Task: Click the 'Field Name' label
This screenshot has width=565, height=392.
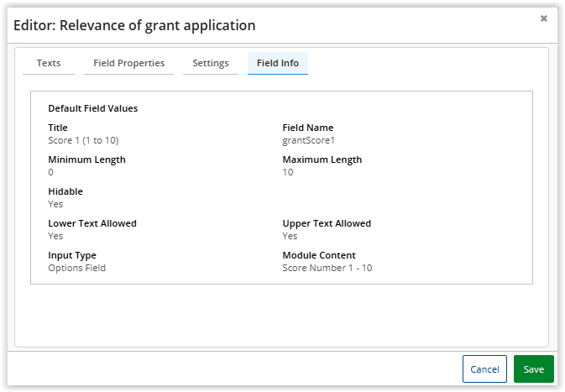Action: pyautogui.click(x=308, y=128)
